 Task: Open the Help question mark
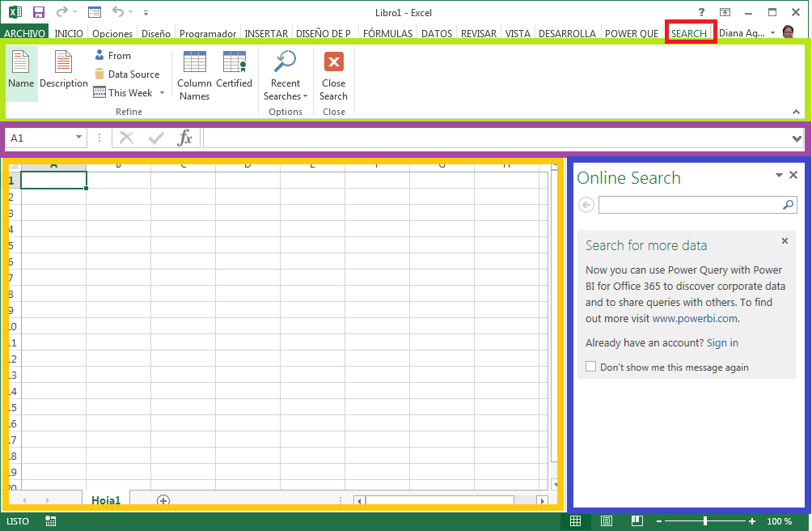[x=701, y=12]
